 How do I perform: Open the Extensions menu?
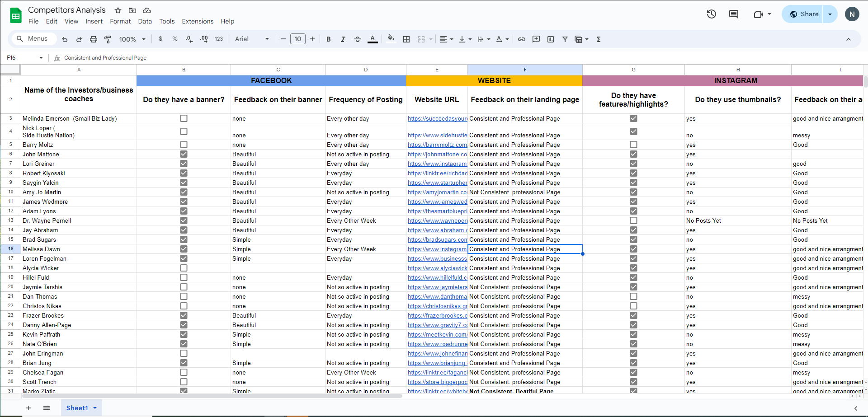click(198, 21)
